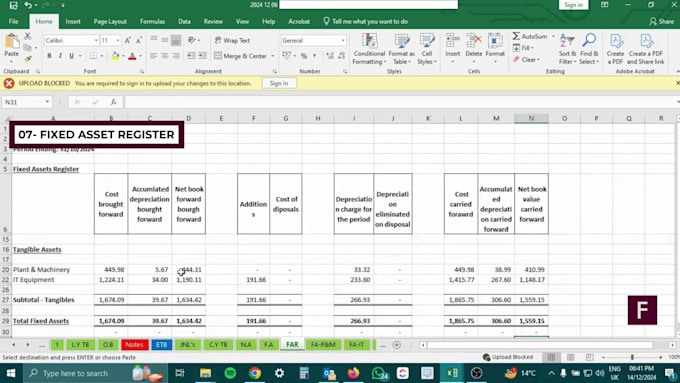The image size is (680, 383).
Task: Open Cell Styles gallery
Action: pyautogui.click(x=427, y=49)
